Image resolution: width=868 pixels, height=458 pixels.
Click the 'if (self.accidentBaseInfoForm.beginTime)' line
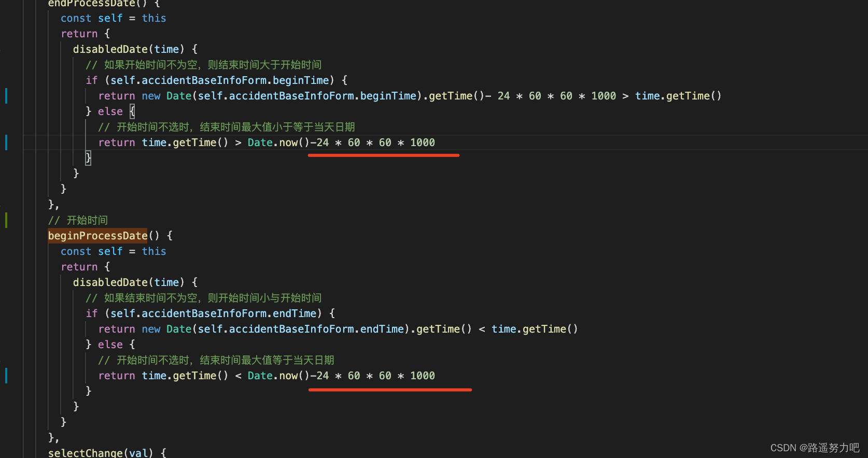tap(216, 80)
